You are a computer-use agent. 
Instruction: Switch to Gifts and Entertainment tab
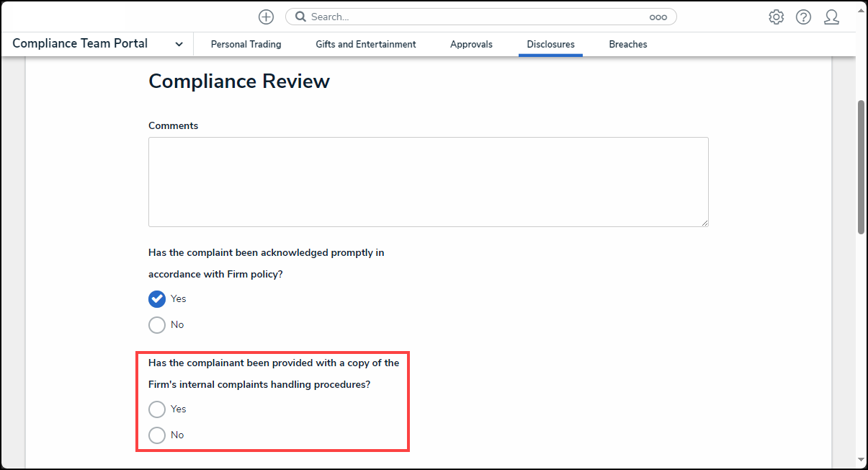365,45
